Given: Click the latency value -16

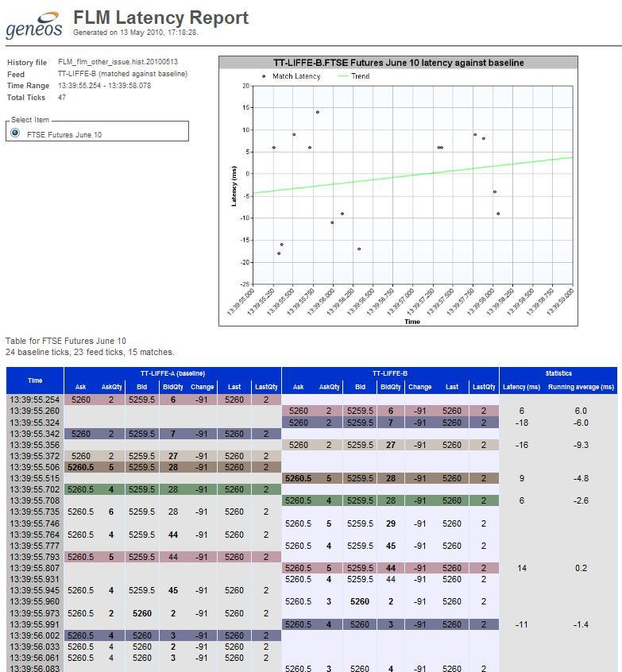Looking at the screenshot, I should [x=521, y=445].
